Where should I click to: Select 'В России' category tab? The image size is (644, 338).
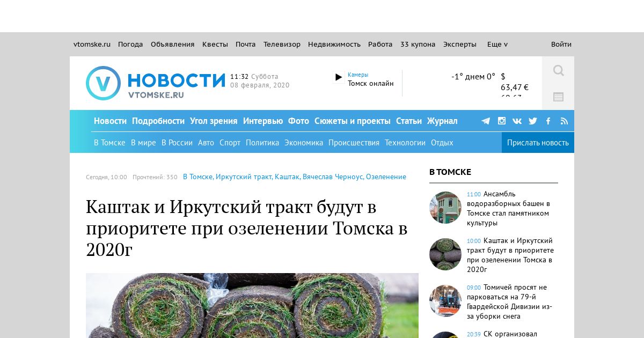(x=177, y=143)
